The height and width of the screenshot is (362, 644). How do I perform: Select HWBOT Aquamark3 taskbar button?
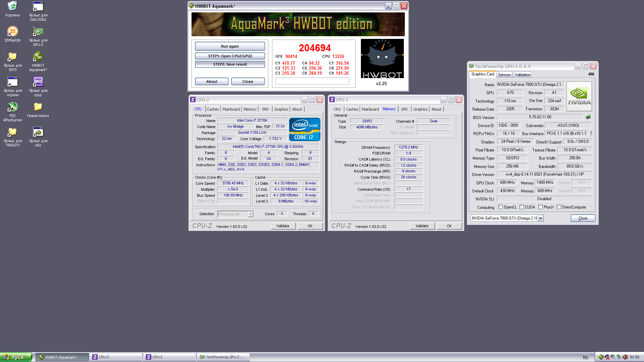[x=62, y=357]
